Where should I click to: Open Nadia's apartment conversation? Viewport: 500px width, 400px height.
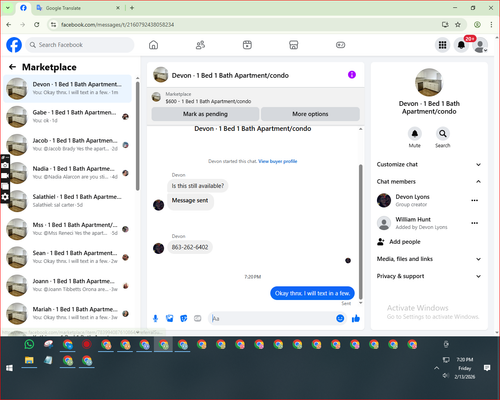click(68, 172)
